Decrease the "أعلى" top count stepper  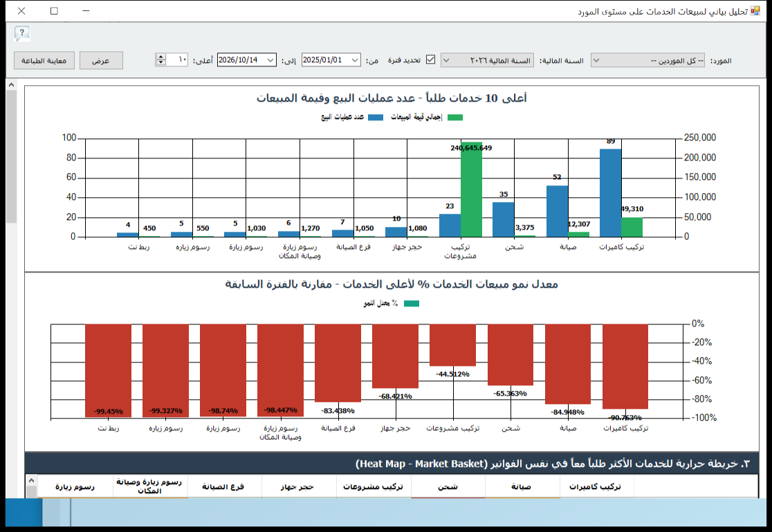(x=160, y=63)
